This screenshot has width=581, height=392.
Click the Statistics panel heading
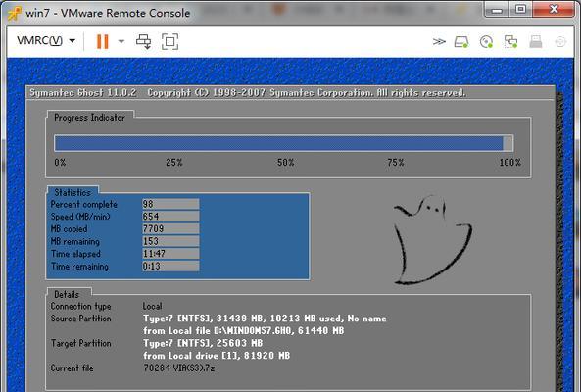73,193
